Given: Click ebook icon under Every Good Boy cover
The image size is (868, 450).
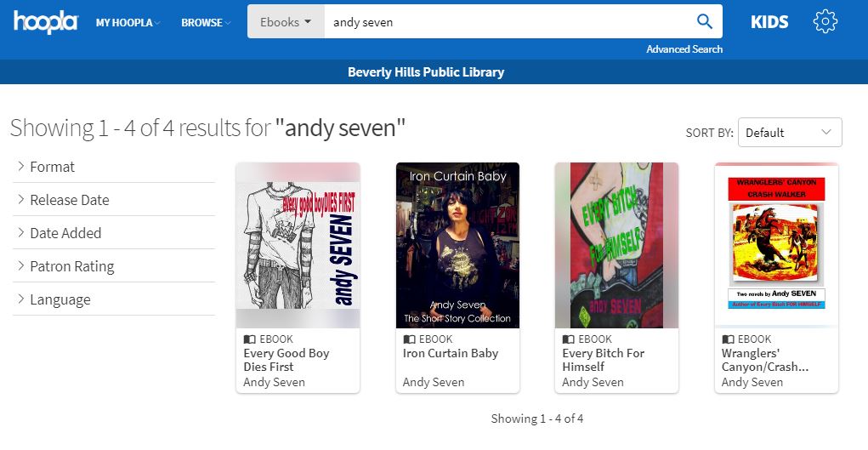Looking at the screenshot, I should click(x=250, y=339).
